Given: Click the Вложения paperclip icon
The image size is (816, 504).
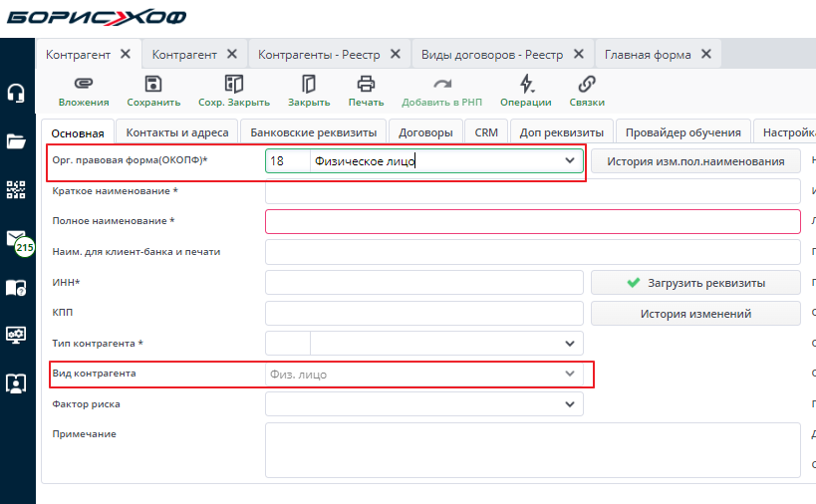Looking at the screenshot, I should 84,84.
